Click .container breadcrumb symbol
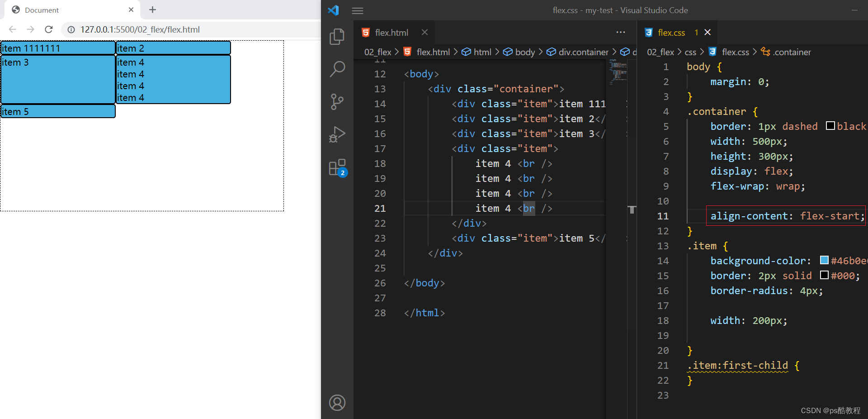This screenshot has width=868, height=419. pos(792,52)
